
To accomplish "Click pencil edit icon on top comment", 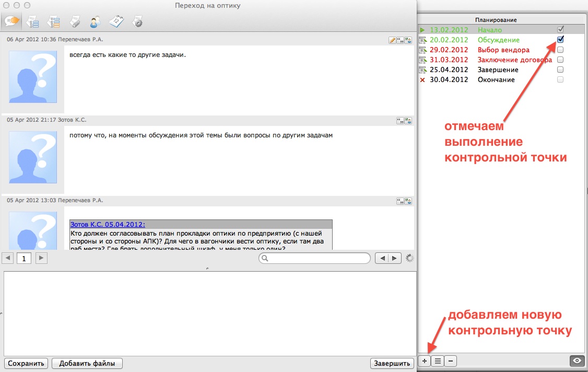I will [x=392, y=40].
